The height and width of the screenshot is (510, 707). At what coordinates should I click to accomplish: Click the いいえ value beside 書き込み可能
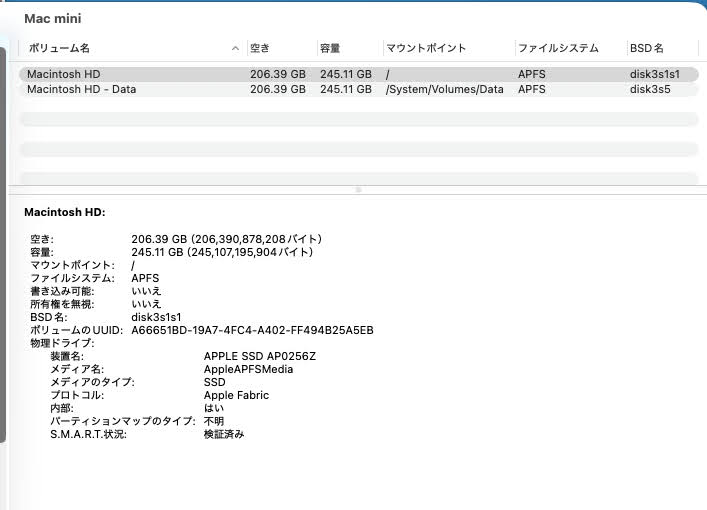pos(146,291)
